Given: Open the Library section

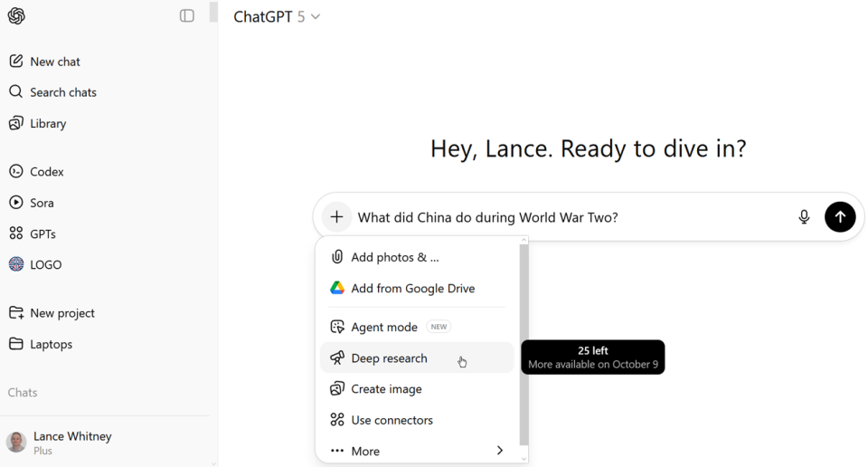Looking at the screenshot, I should tap(47, 123).
